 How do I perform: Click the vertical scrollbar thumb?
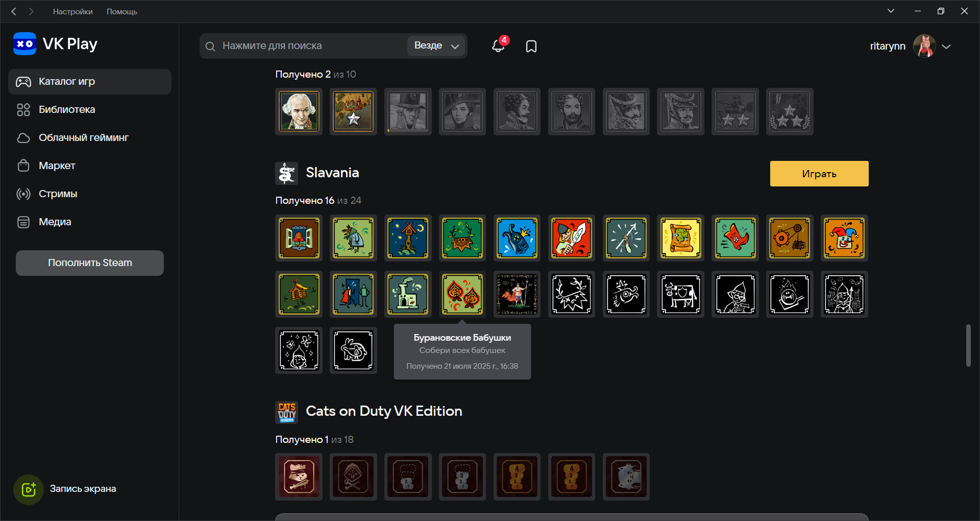coord(968,345)
